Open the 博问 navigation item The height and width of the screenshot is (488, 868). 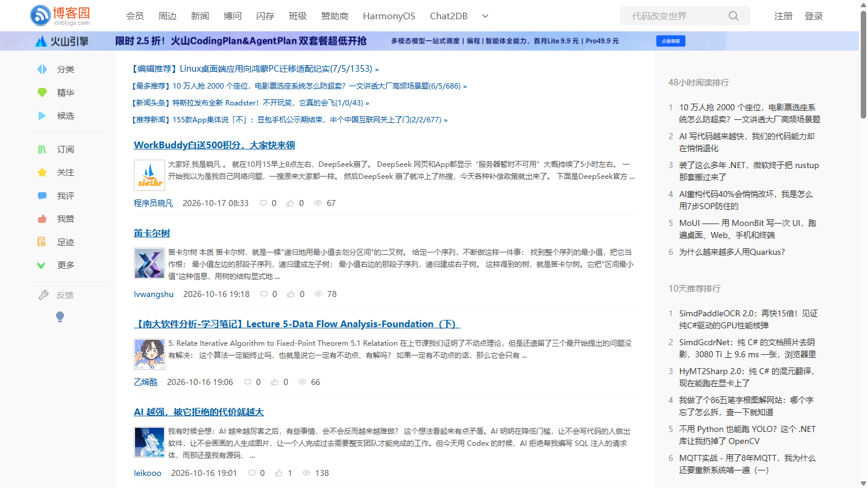(233, 16)
